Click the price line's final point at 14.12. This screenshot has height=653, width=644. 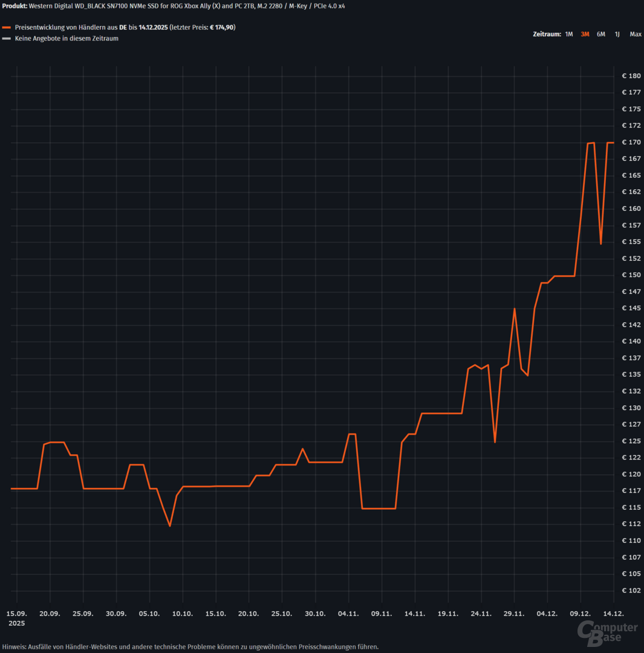[613, 143]
